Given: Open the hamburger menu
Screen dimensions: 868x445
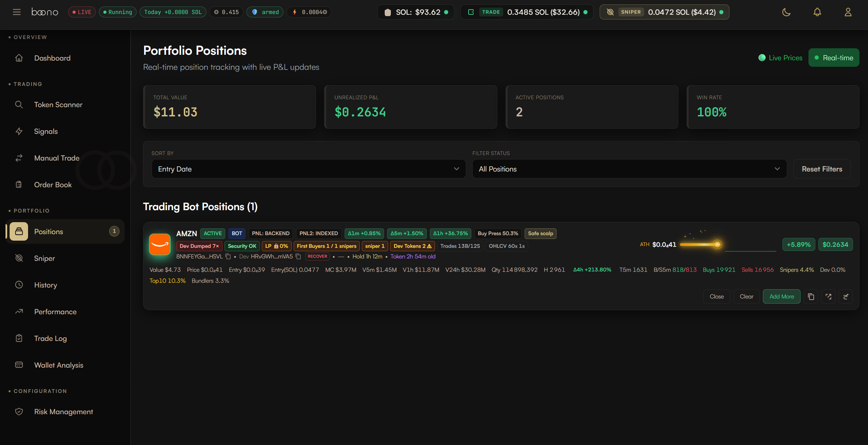Looking at the screenshot, I should (17, 12).
